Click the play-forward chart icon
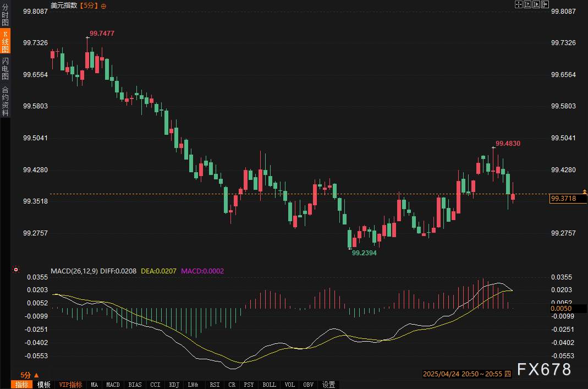Screen dimensions: 588x389 click(x=536, y=5)
